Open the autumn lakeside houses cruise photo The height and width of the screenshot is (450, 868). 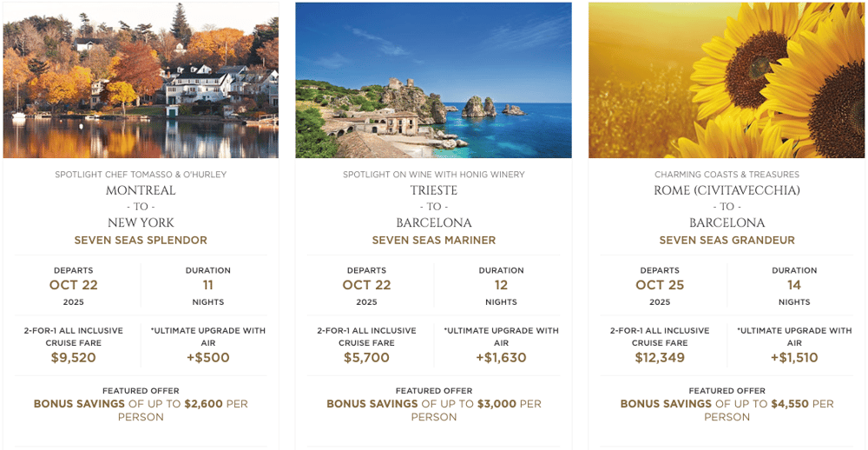coord(141,80)
